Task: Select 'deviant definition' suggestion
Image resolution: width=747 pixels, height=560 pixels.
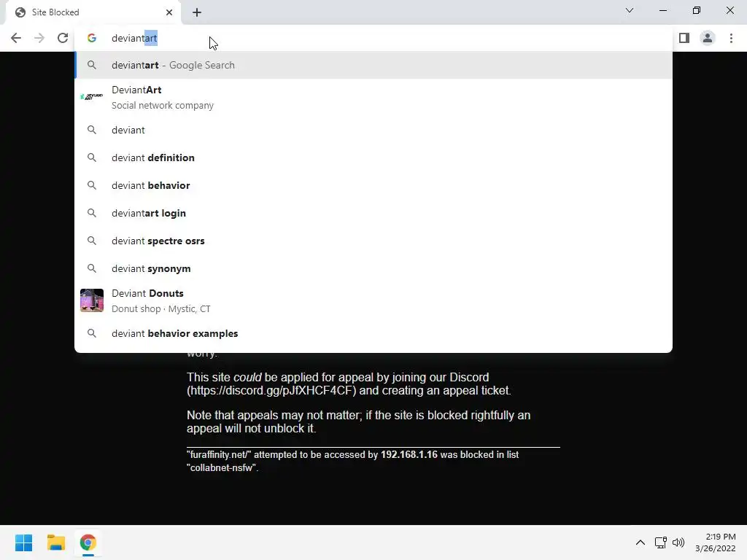Action: 373,157
